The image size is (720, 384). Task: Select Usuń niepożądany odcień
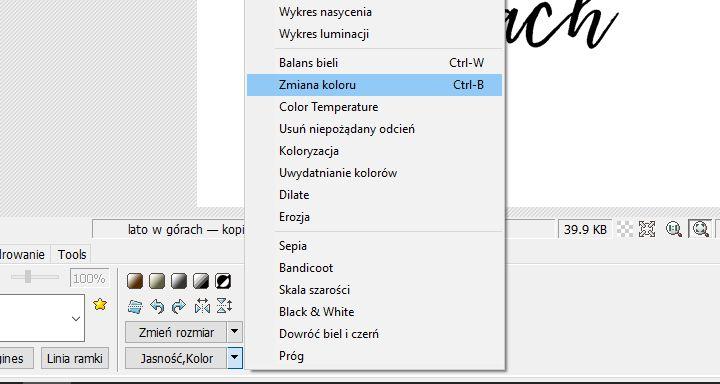click(375, 129)
